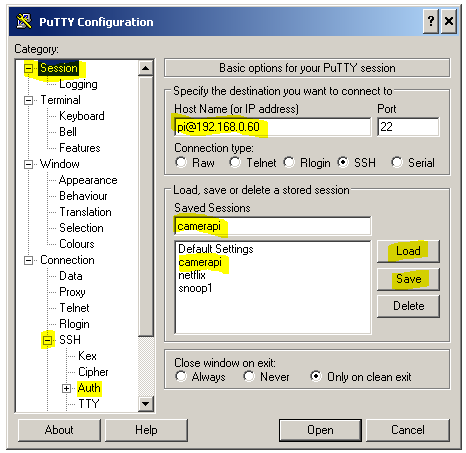
Task: Open the Window category
Action: pyautogui.click(x=60, y=164)
